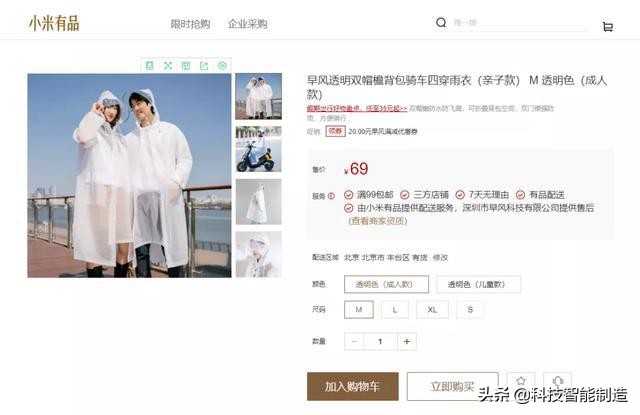Click the search magnifier icon
This screenshot has height=415, width=640.
441,22
